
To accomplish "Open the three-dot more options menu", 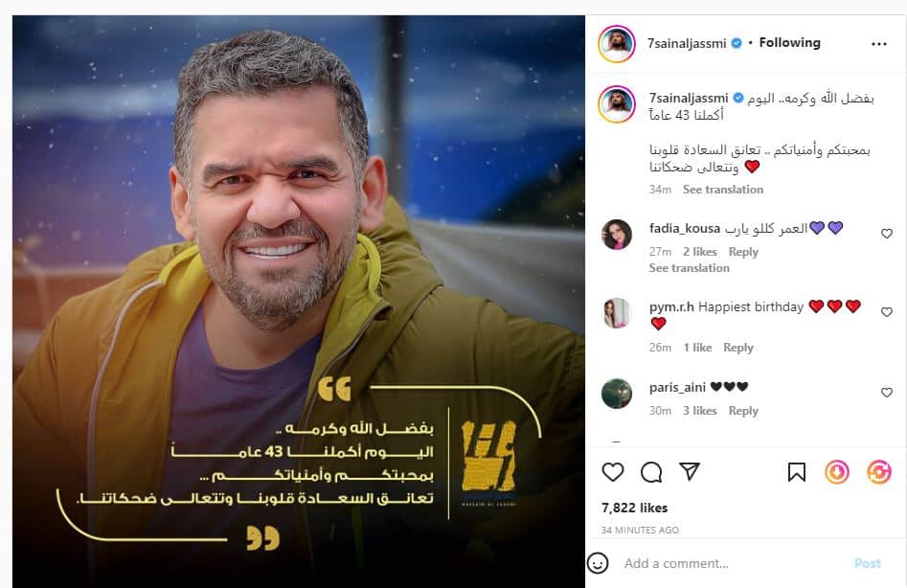I will (878, 44).
